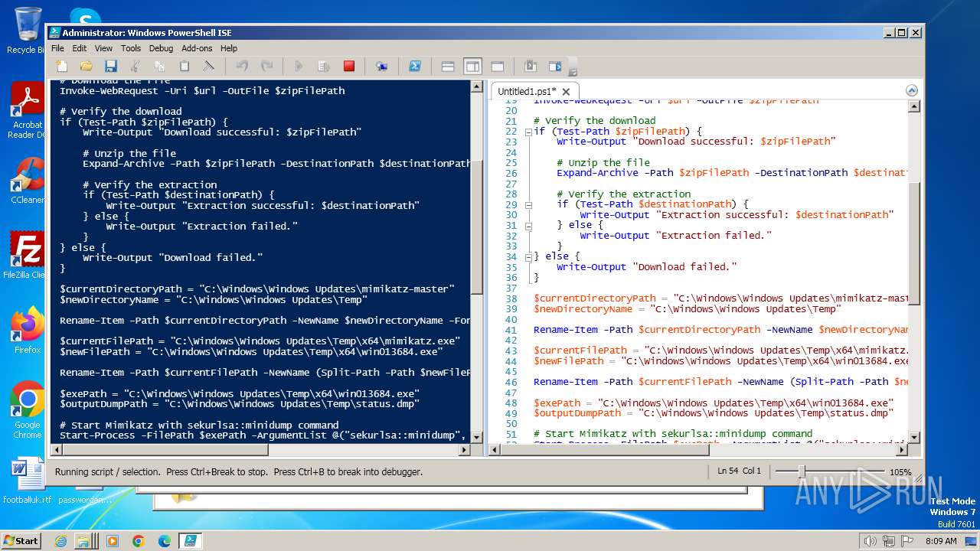Image resolution: width=980 pixels, height=551 pixels.
Task: Show script pane on the right layout
Action: pos(472,67)
